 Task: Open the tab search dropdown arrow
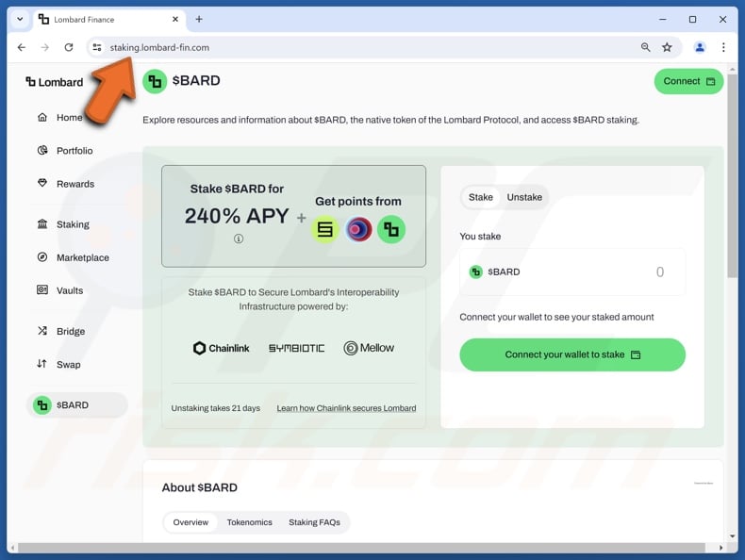20,20
